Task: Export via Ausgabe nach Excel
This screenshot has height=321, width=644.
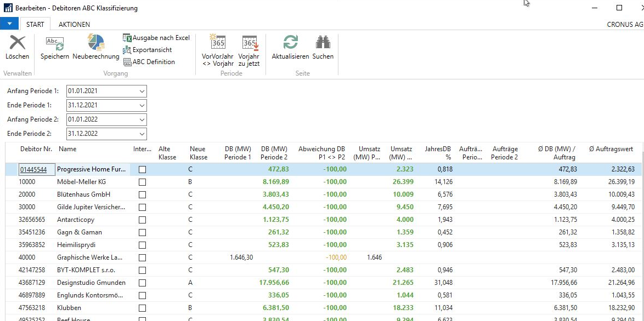Action: (x=156, y=38)
